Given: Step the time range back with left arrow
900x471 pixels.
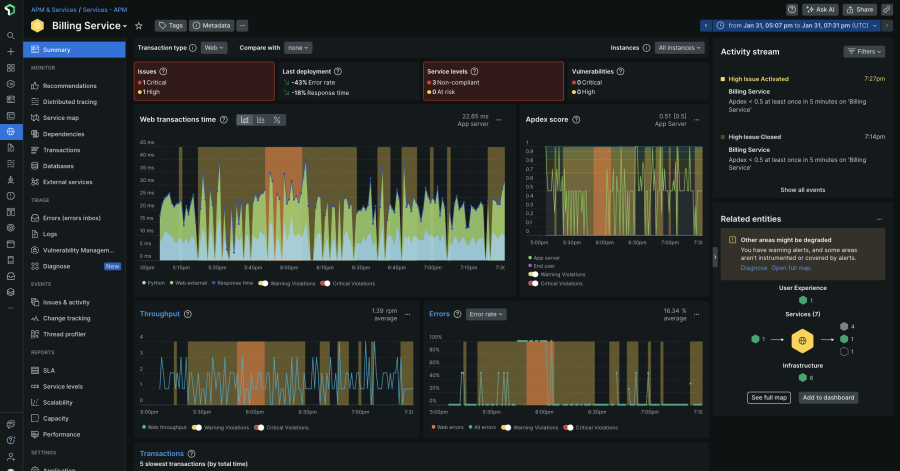Looking at the screenshot, I should [706, 26].
